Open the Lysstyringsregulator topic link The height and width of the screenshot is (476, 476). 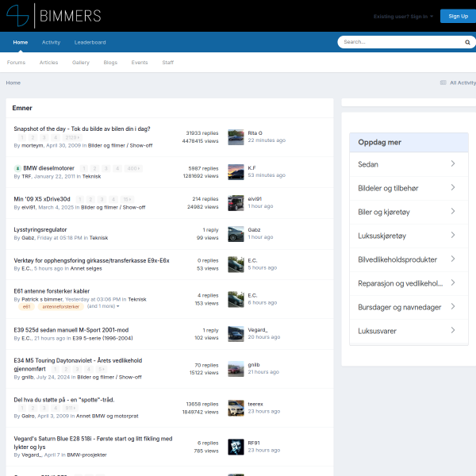point(40,230)
